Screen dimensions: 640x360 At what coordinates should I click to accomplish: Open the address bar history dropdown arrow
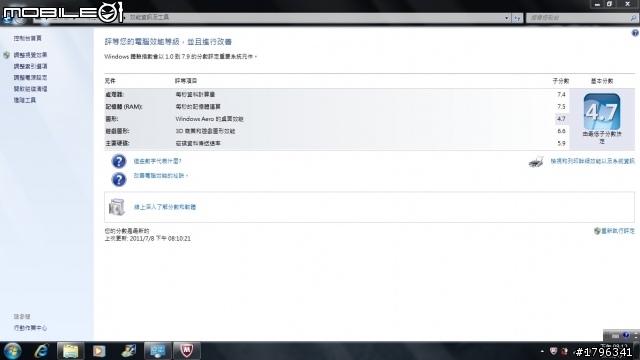[507, 18]
